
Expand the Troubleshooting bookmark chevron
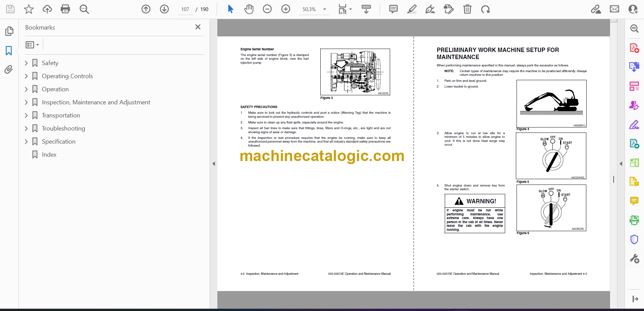pos(26,128)
